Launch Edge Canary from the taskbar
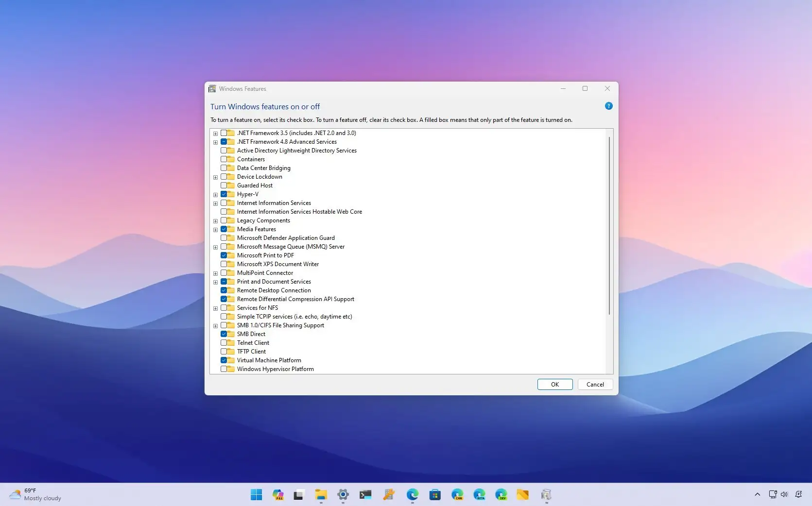This screenshot has height=506, width=812. [457, 495]
